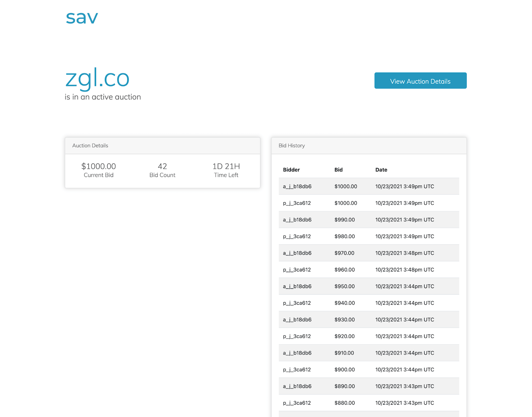Click the $890.00 bid cell

coord(344,386)
